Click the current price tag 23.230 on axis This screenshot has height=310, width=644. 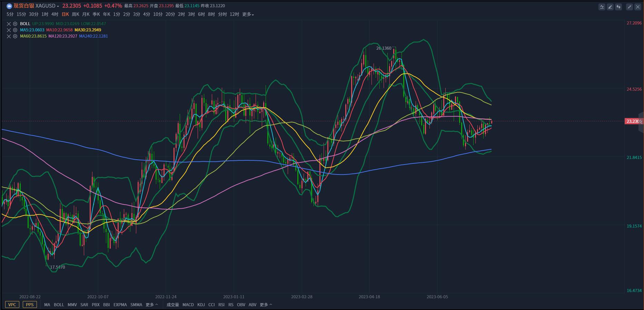pyautogui.click(x=633, y=121)
